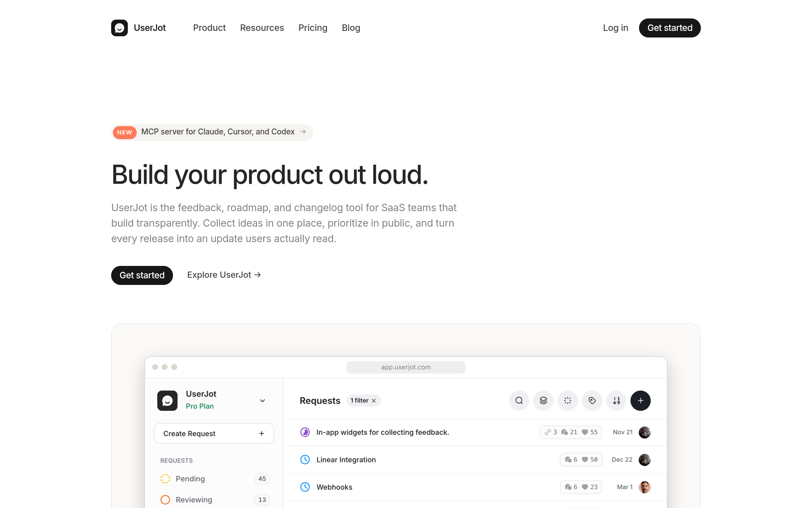Click the orange Reviewing status icon
812x508 pixels.
click(165, 499)
